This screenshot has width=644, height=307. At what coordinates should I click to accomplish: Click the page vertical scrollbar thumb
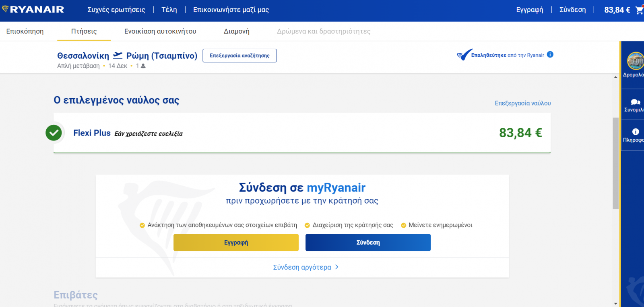pos(615,163)
